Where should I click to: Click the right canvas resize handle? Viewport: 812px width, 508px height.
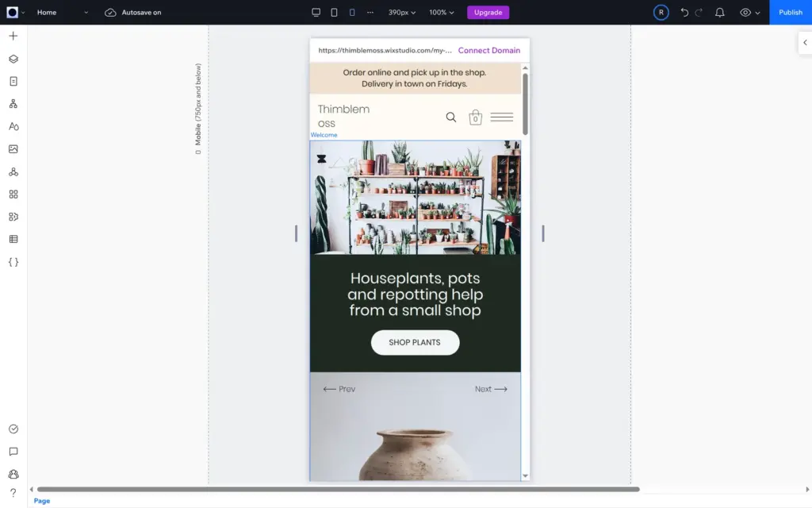point(542,233)
